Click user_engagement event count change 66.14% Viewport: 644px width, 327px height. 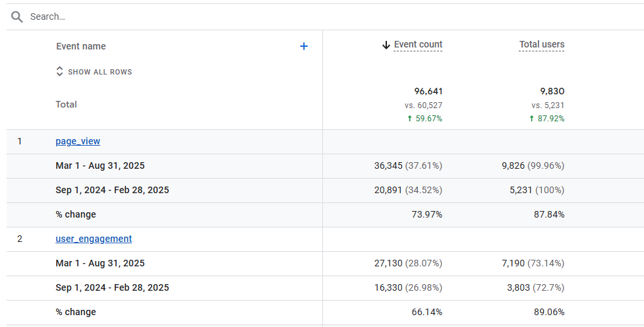(x=427, y=312)
